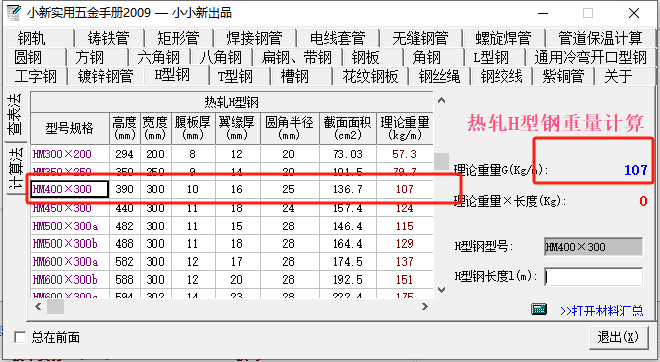Image resolution: width=660 pixels, height=362 pixels.
Task: Select the 钢丝绳 tab
Action: click(x=439, y=76)
